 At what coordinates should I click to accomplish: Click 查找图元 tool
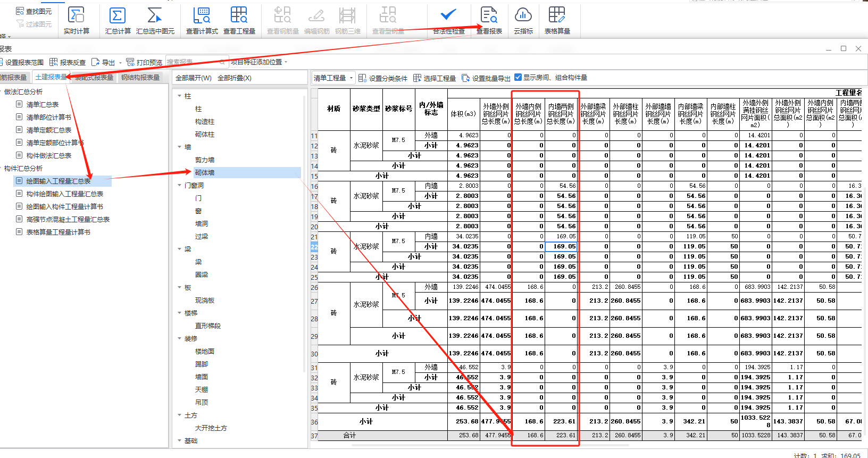click(x=34, y=11)
